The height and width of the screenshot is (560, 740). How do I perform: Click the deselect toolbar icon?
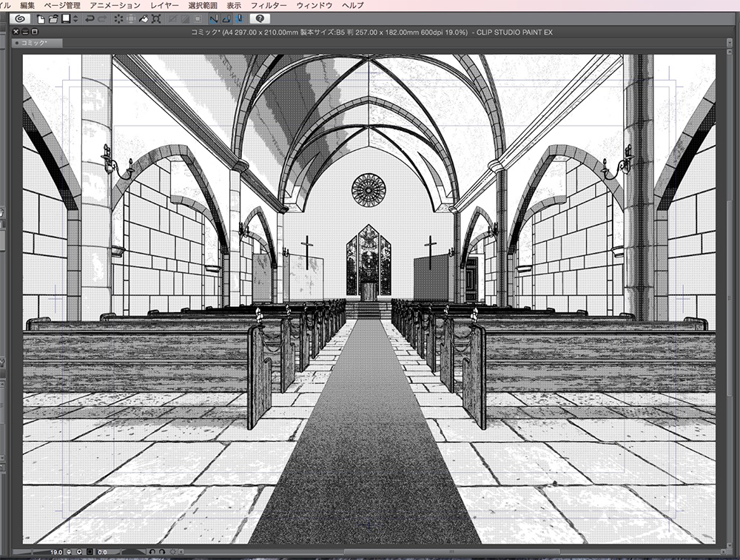[x=172, y=19]
